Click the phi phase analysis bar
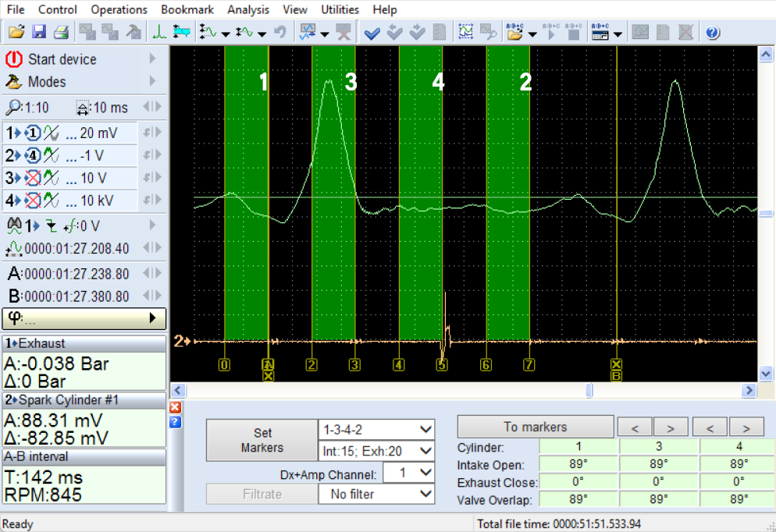Viewport: 776px width, 532px height. 84,318
